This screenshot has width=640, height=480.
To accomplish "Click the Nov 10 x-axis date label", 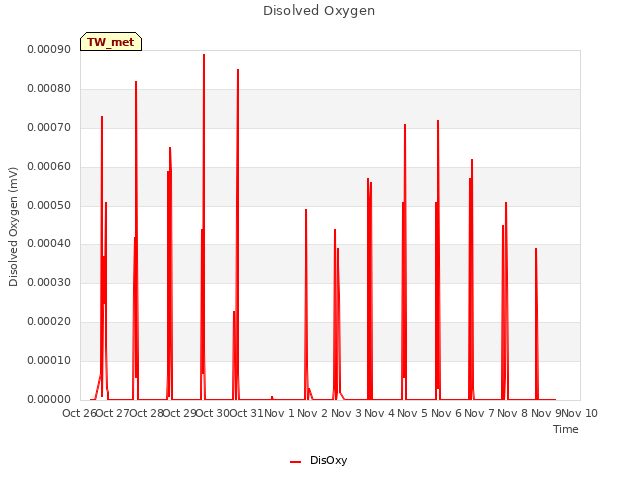I will pos(580,413).
